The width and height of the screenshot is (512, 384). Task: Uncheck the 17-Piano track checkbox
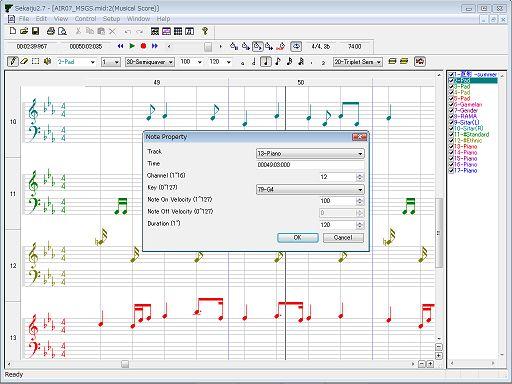451,170
